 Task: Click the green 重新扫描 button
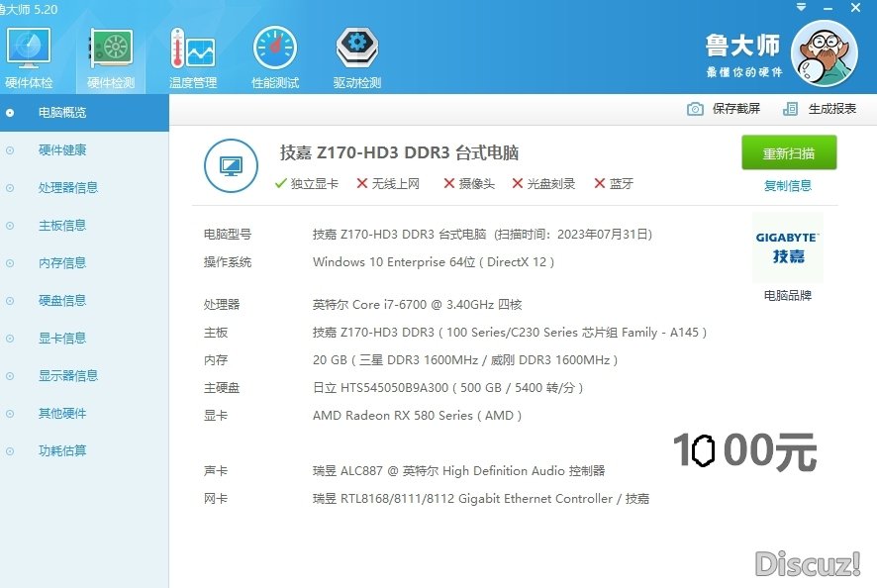789,152
